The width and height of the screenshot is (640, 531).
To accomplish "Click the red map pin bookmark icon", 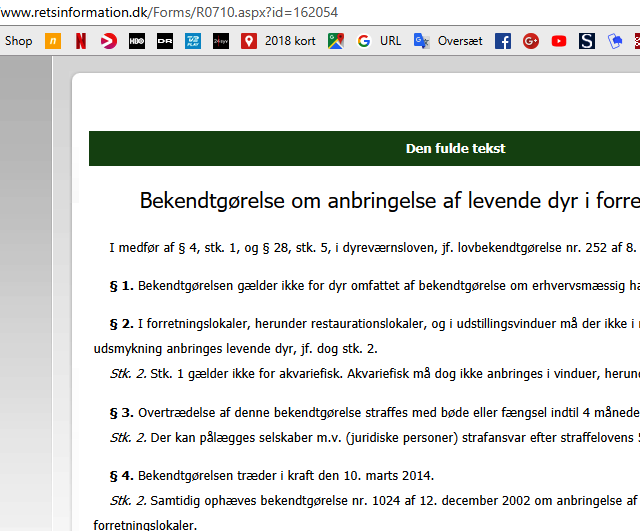I will point(249,41).
